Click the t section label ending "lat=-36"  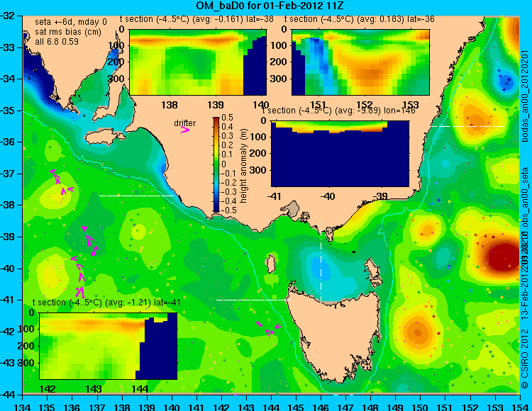coord(360,19)
